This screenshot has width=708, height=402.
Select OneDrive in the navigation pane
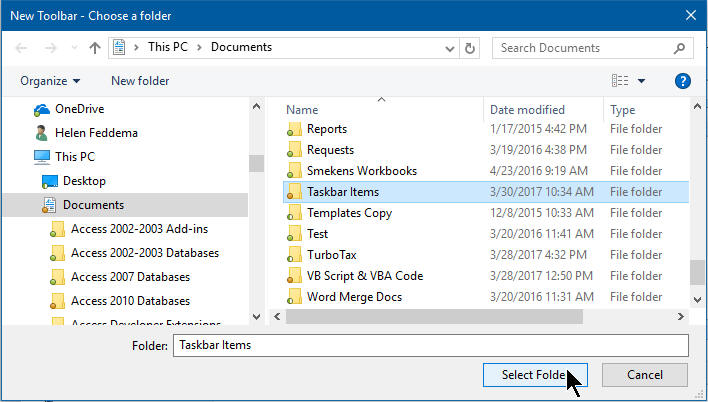(79, 109)
